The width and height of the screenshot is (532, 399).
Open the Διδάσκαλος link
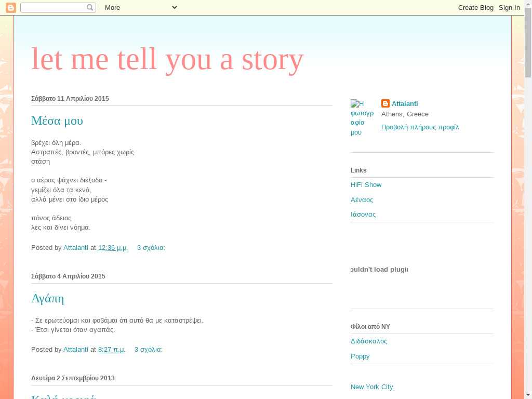click(369, 341)
